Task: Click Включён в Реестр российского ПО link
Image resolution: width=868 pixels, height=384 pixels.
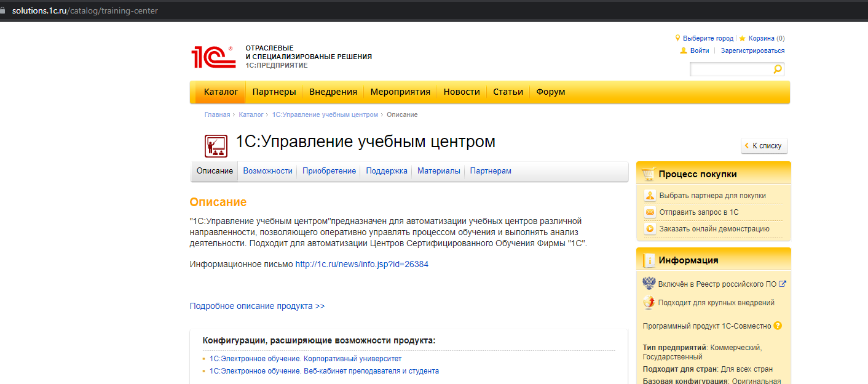Action: (717, 284)
